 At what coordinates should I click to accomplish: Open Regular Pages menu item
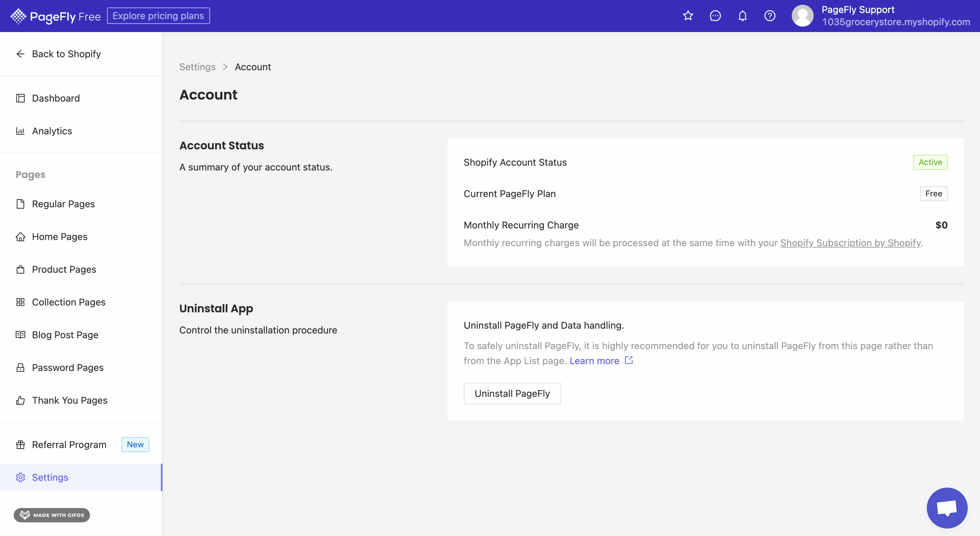(81, 204)
